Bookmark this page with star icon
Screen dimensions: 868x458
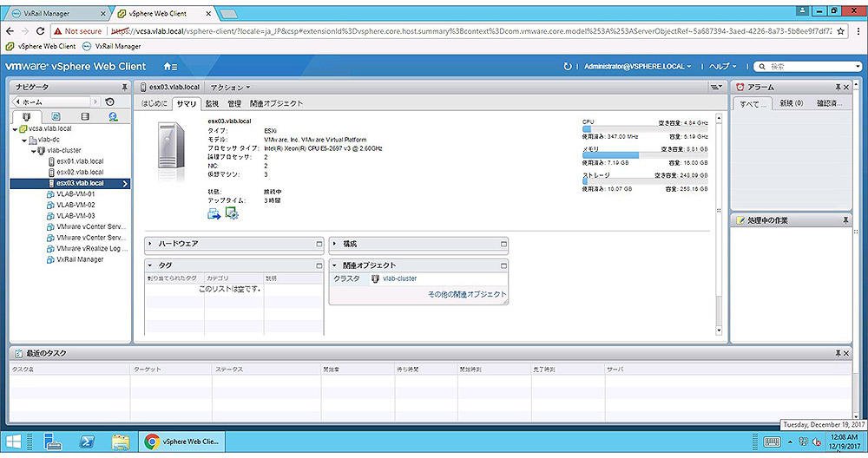point(841,31)
